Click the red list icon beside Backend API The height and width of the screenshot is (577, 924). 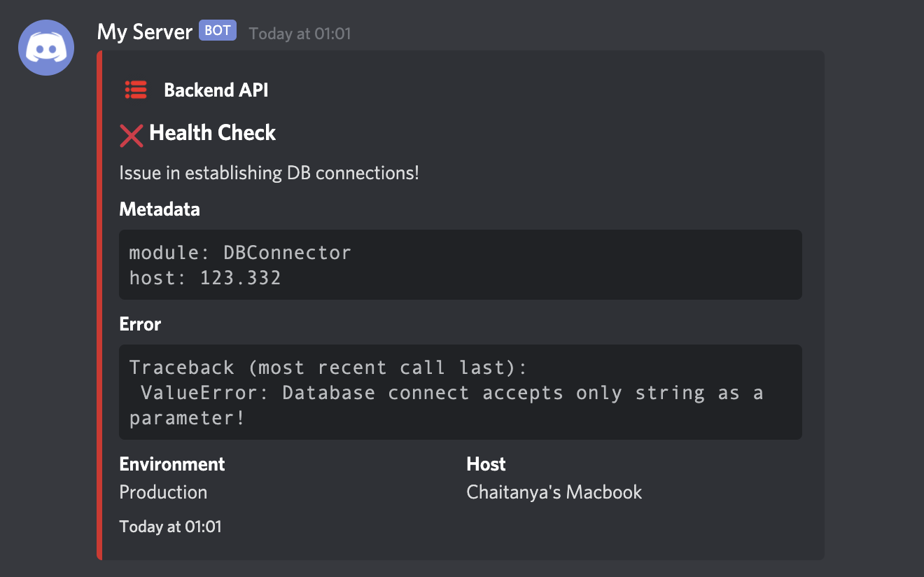[136, 90]
